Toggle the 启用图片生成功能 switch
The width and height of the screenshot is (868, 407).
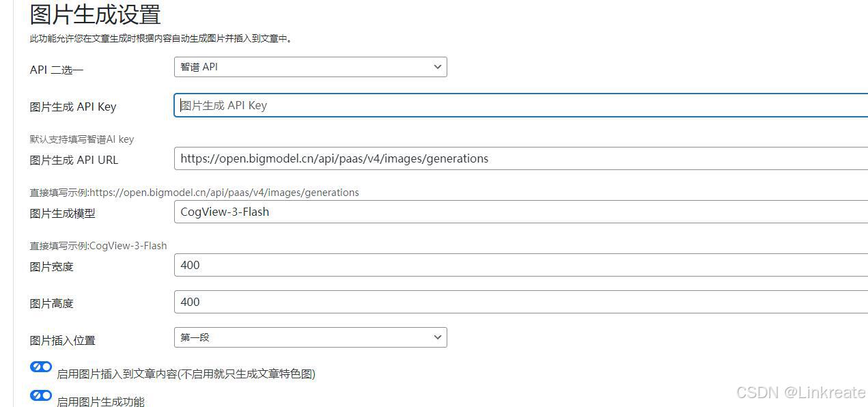pos(41,395)
